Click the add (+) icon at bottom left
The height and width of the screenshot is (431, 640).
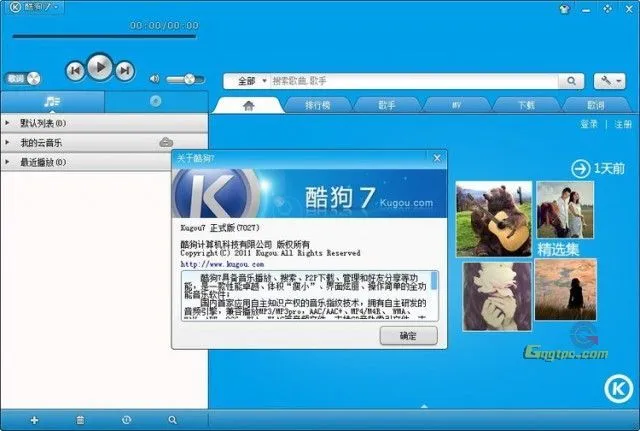34,419
